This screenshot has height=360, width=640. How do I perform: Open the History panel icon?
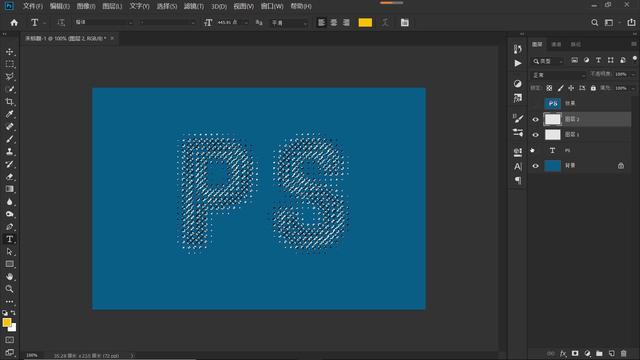point(518,49)
